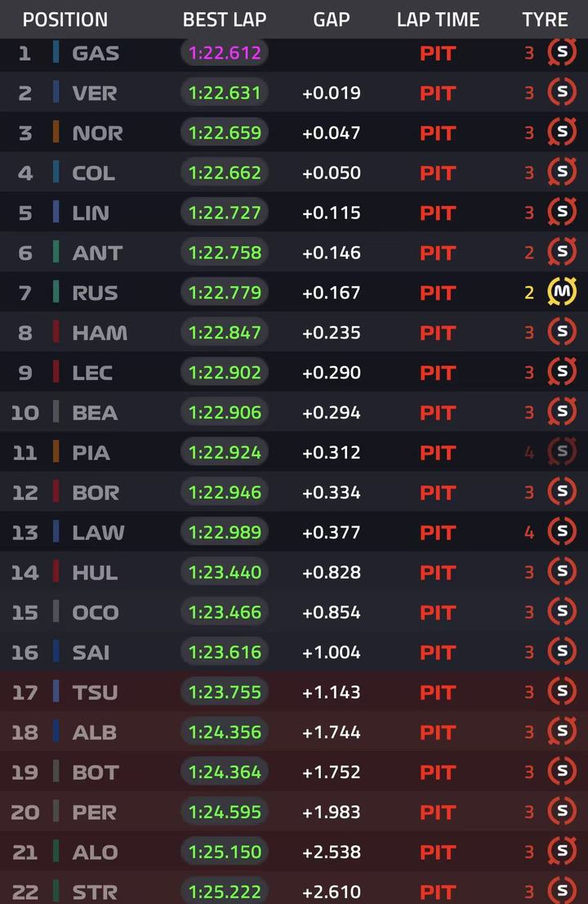Select the LAP TIME column header
588x904 pixels.
[x=438, y=20]
